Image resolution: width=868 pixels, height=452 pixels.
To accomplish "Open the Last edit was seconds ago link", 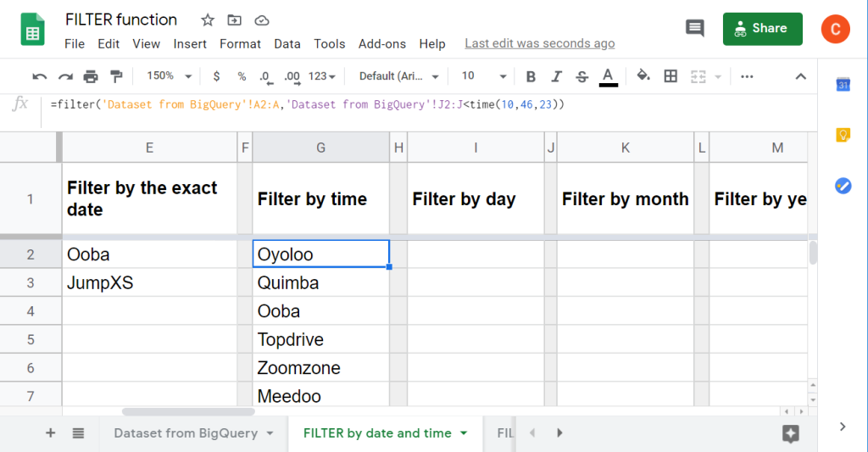I will pos(540,44).
